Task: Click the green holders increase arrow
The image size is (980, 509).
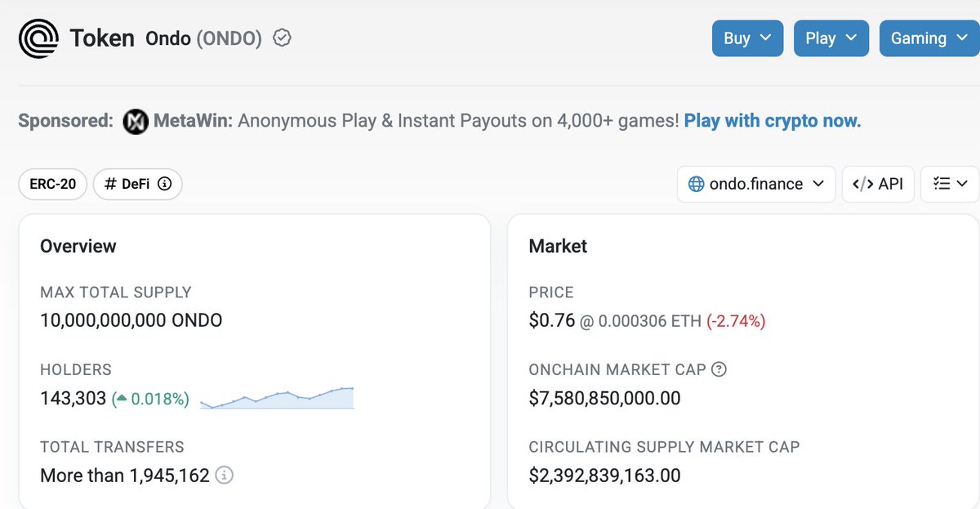Action: click(x=120, y=399)
